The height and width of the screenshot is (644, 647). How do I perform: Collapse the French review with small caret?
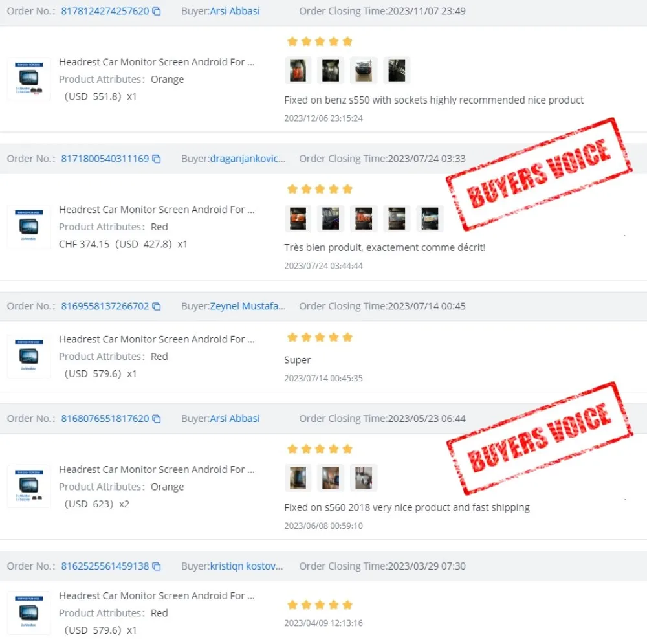tap(625, 236)
